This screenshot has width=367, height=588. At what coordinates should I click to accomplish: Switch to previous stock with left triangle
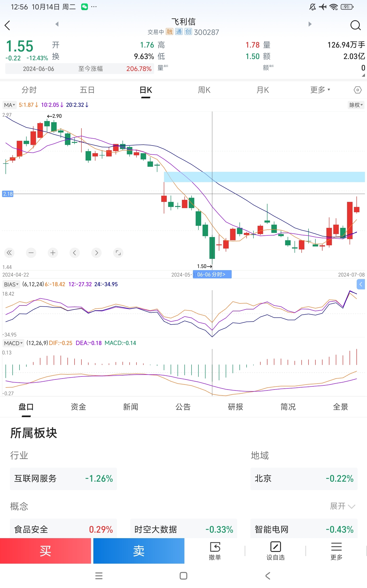tap(57, 24)
